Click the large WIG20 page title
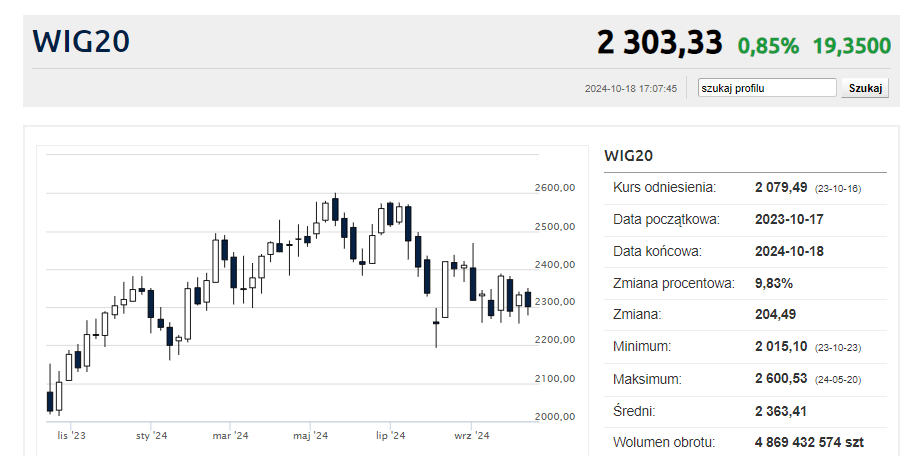This screenshot has width=906, height=456. coord(81,42)
